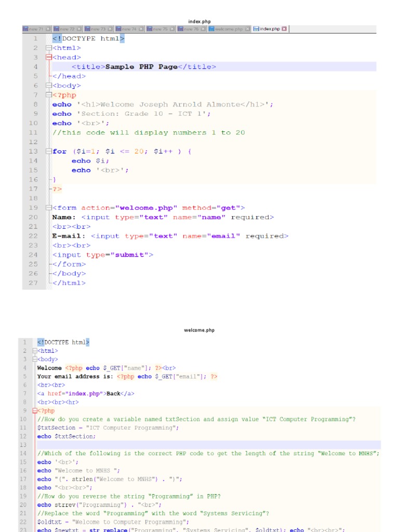Click line number 13 in welcome.php margin

[x=23, y=445]
